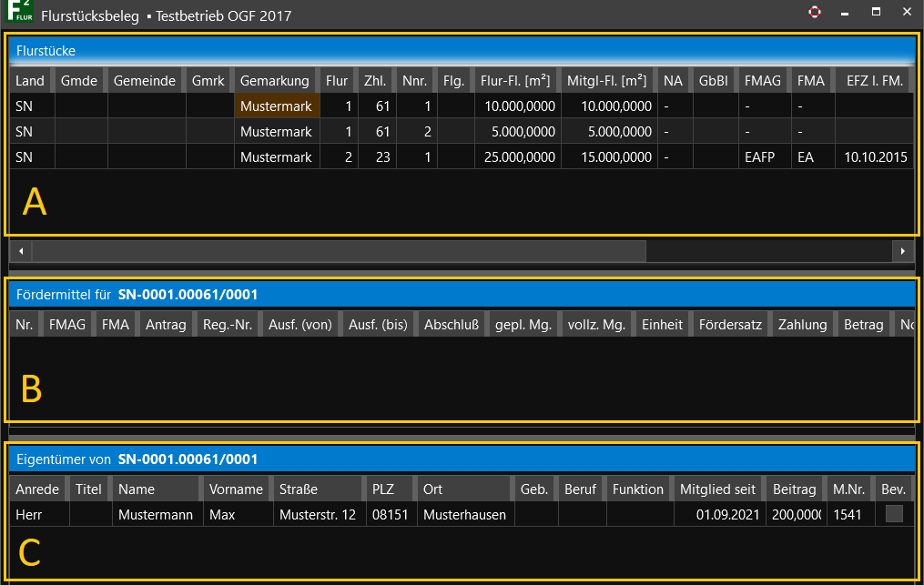
Task: Click the horizontal scrollbar right arrow
Action: tap(902, 250)
